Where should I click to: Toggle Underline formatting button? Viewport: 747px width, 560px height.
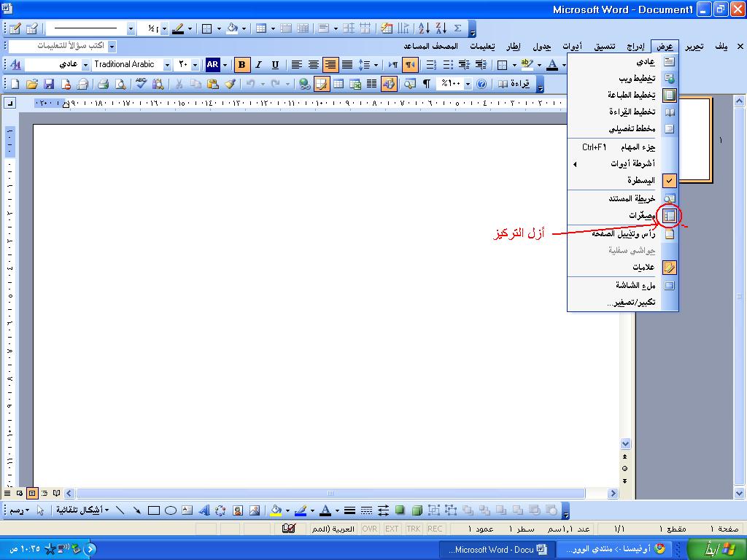(275, 65)
